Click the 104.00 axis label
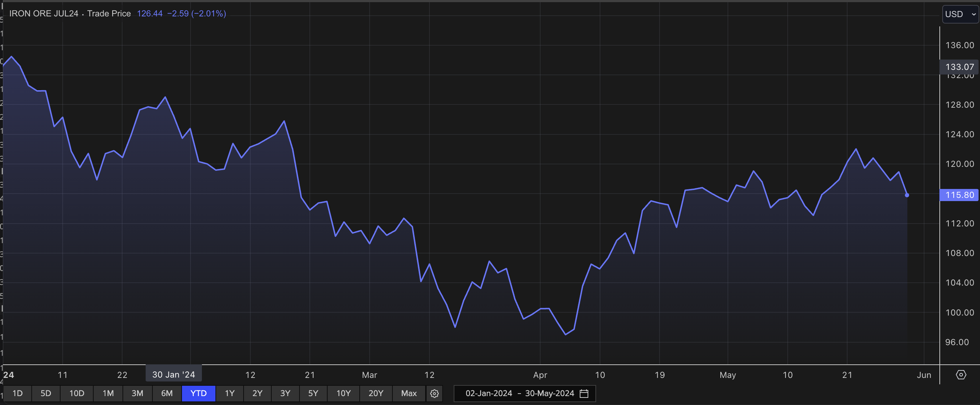Viewport: 980px width, 405px height. [x=960, y=283]
